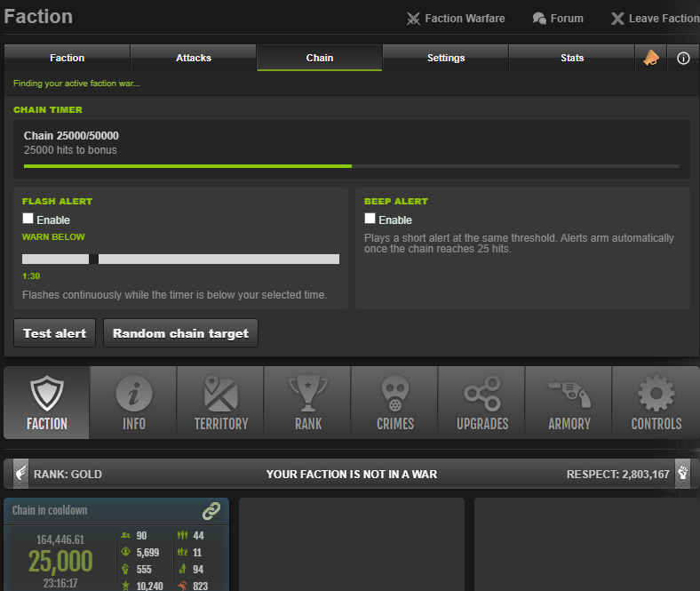700x591 pixels.
Task: Open the Info section icon
Action: coord(134,393)
